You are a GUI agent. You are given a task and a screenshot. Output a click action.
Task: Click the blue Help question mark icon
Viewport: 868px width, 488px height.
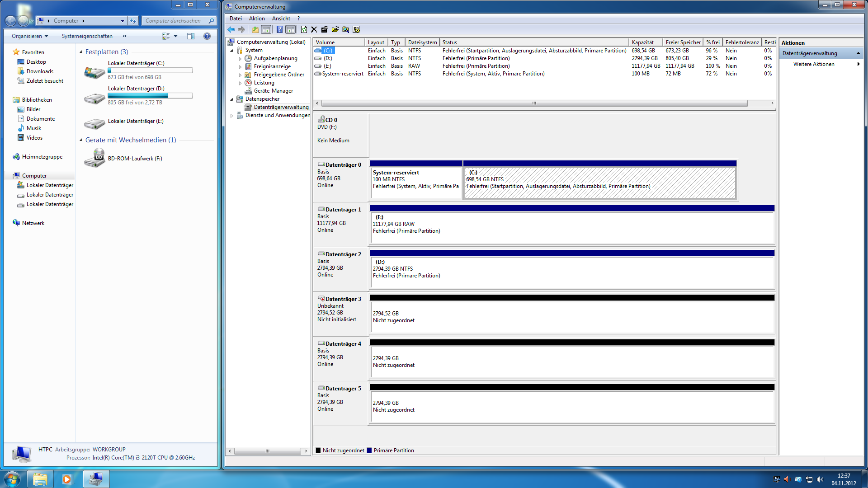[279, 30]
